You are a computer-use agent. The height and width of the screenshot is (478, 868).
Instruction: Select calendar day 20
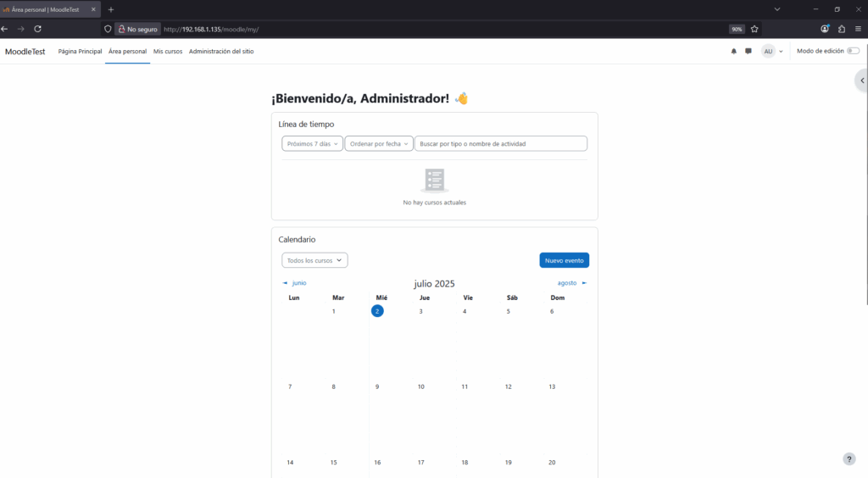coord(552,463)
